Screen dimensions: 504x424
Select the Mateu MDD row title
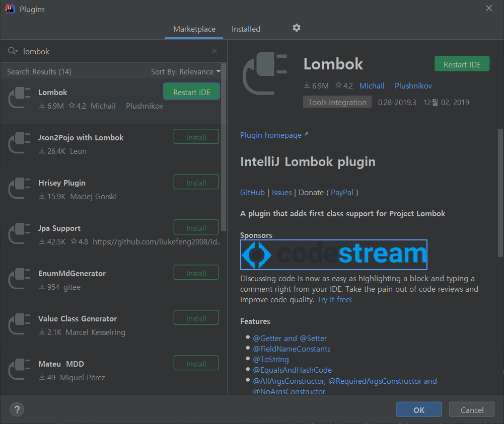(x=61, y=364)
